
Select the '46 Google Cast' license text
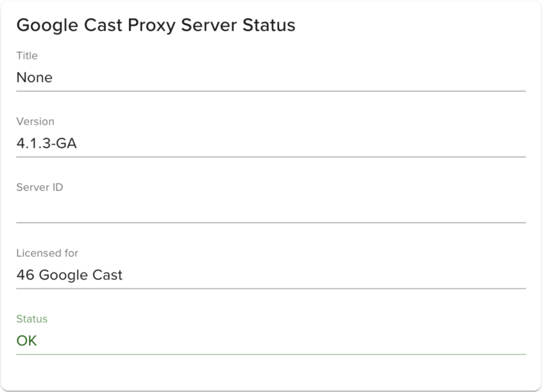tap(70, 275)
